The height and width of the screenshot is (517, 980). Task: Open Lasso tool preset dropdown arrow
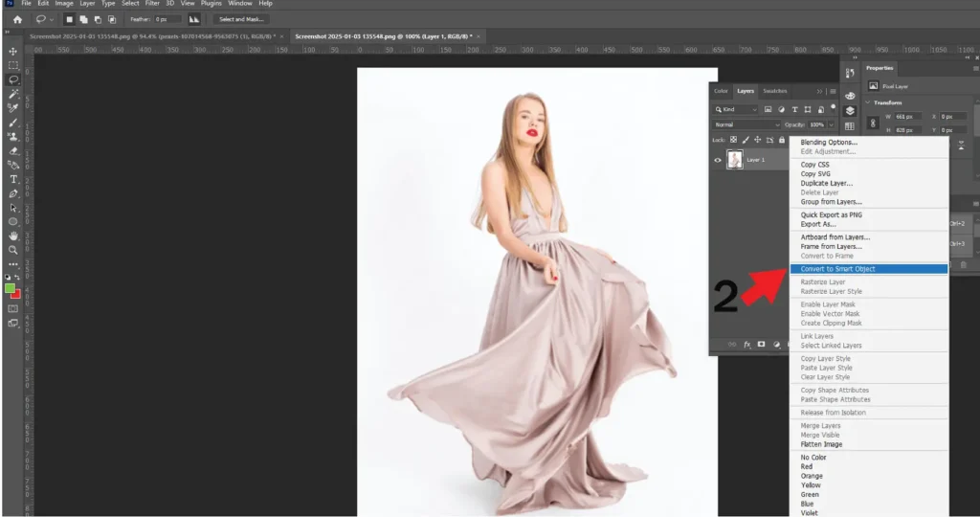coord(52,19)
